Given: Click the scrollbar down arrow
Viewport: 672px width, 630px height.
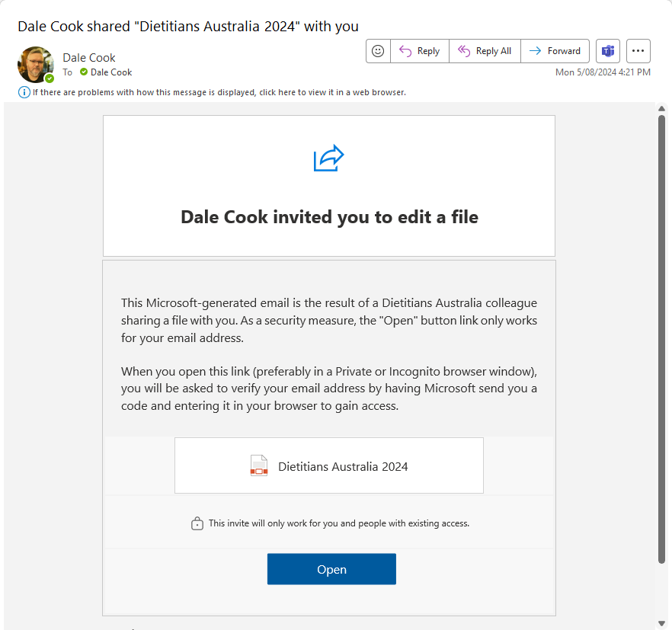Looking at the screenshot, I should point(662,623).
